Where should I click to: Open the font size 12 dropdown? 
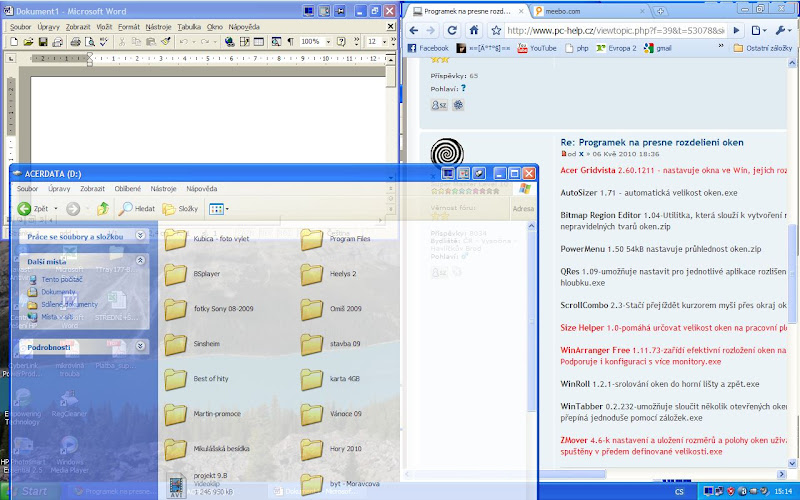(x=384, y=42)
